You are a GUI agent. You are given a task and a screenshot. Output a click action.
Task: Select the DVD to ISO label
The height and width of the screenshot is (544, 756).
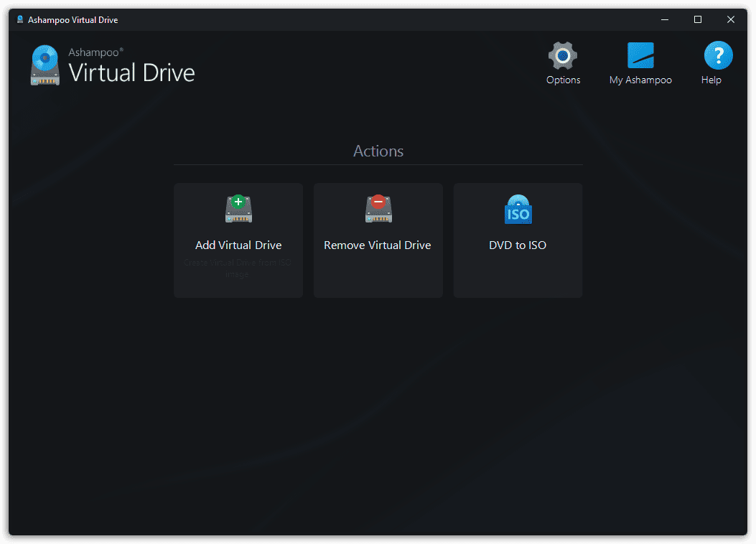[x=518, y=245]
